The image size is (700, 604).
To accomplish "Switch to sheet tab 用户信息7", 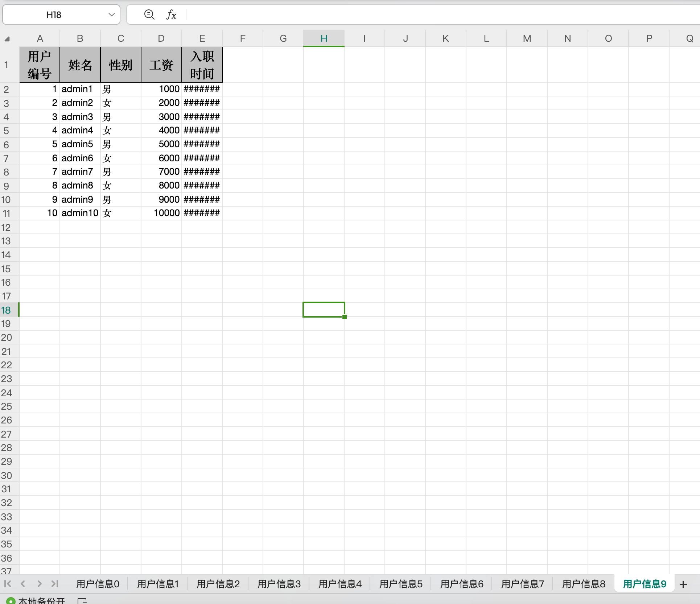I will pyautogui.click(x=523, y=584).
